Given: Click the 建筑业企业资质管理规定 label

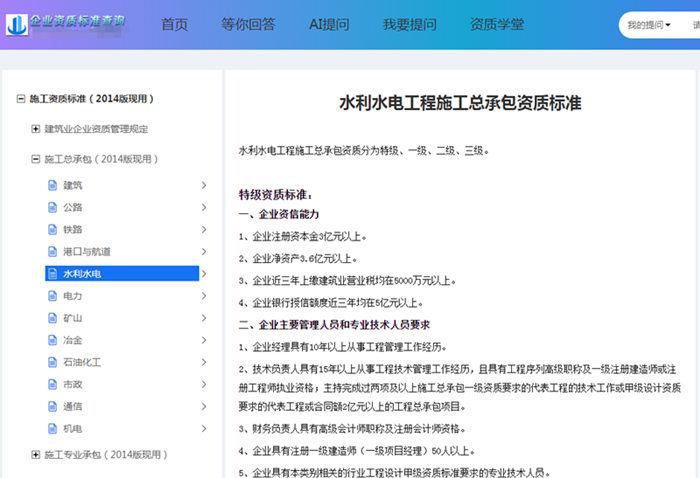Looking at the screenshot, I should 96,129.
